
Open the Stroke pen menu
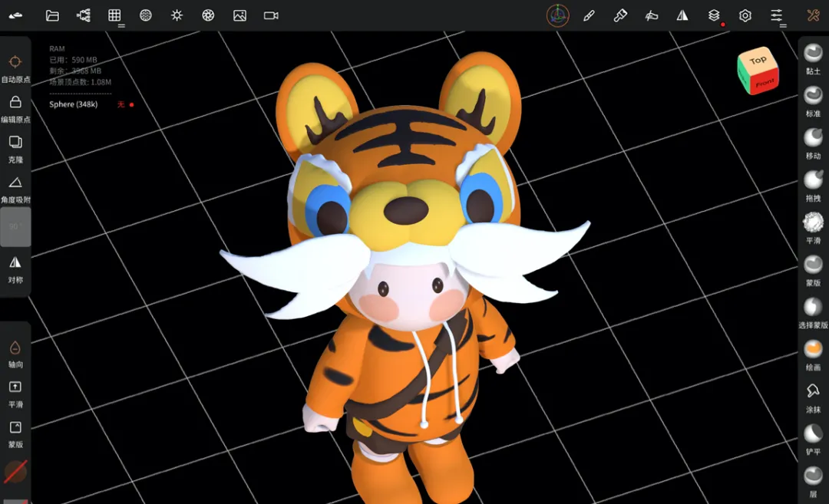pos(589,16)
